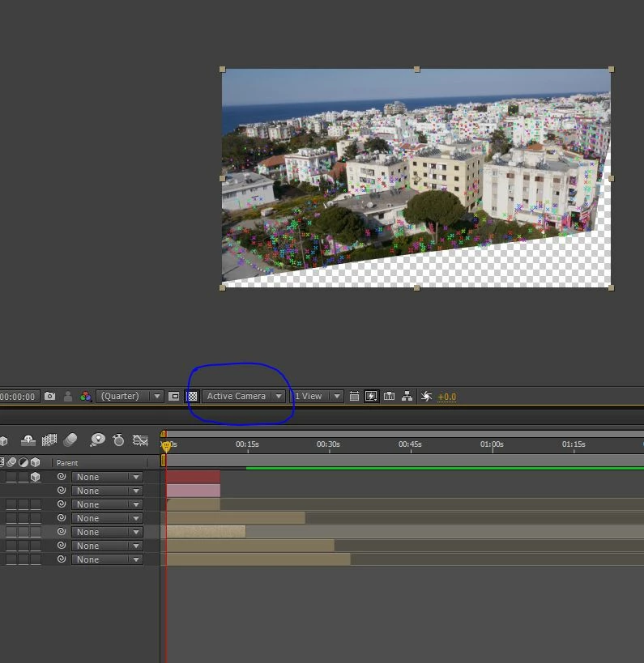This screenshot has width=644, height=663.
Task: Click the Parent column header
Action: click(67, 463)
